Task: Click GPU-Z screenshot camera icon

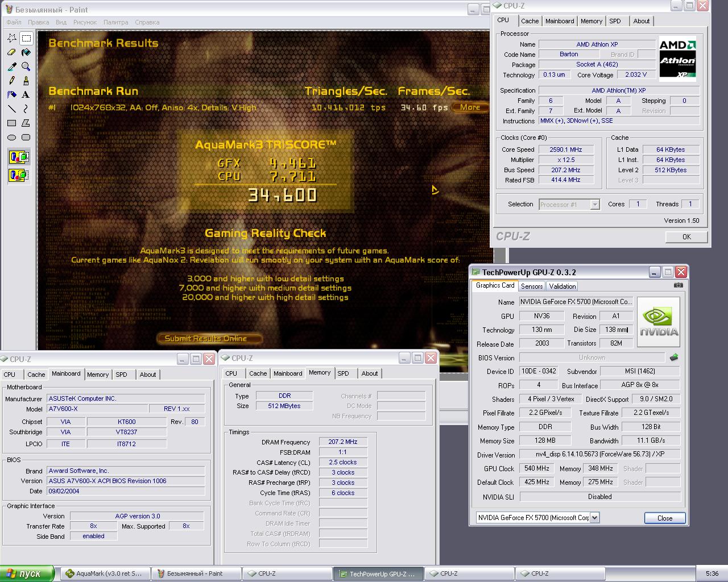Action: click(x=678, y=285)
